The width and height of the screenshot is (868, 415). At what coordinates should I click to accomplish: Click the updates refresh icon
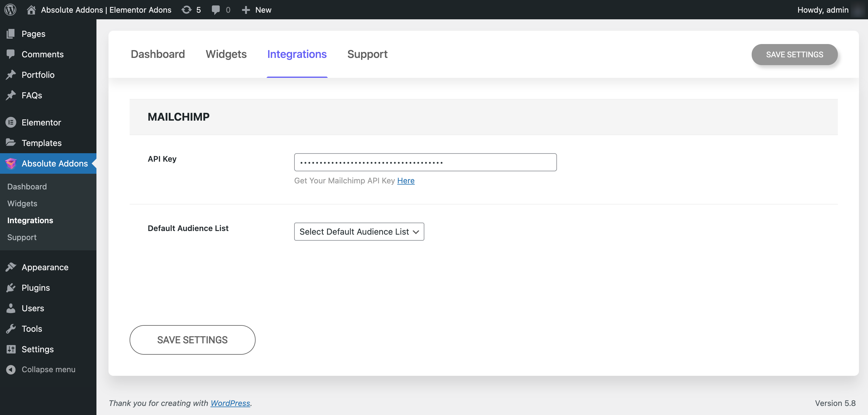pos(186,9)
